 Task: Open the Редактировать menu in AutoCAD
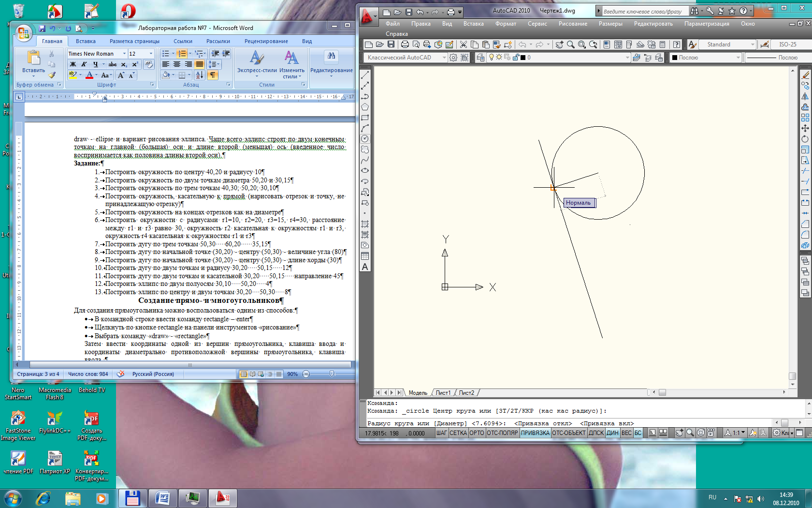pyautogui.click(x=653, y=24)
